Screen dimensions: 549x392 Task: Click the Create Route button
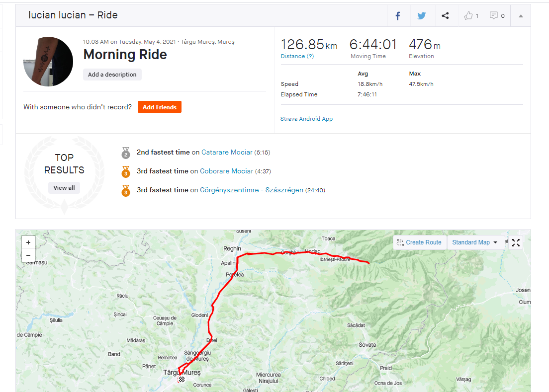coord(419,242)
